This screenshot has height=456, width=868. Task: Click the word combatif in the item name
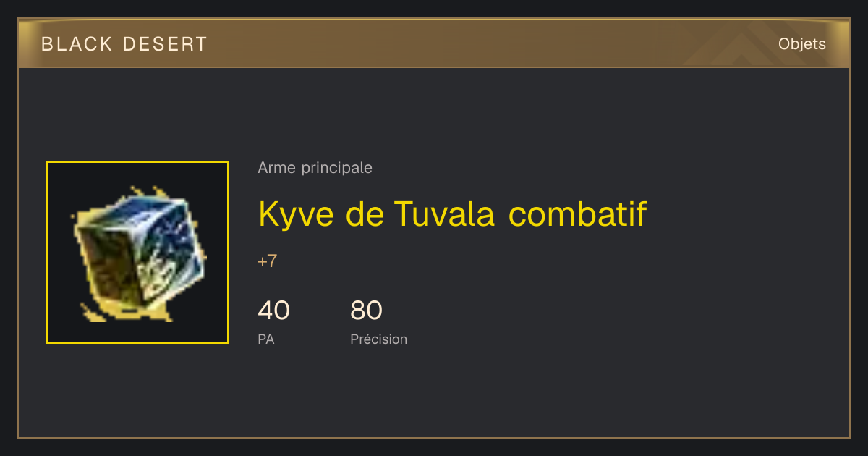(577, 214)
